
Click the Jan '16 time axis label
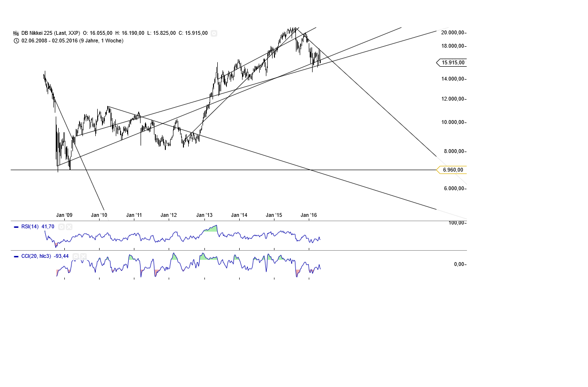click(309, 215)
